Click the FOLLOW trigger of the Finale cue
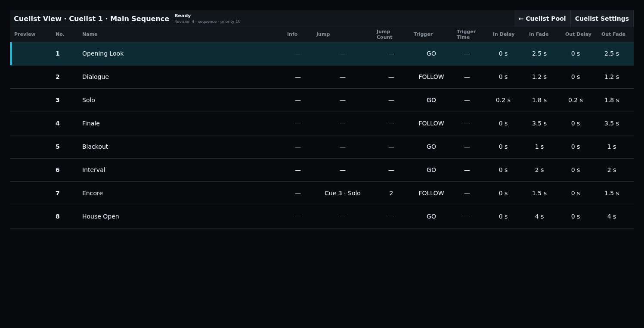Image resolution: width=644 pixels, height=328 pixels. coord(431,123)
